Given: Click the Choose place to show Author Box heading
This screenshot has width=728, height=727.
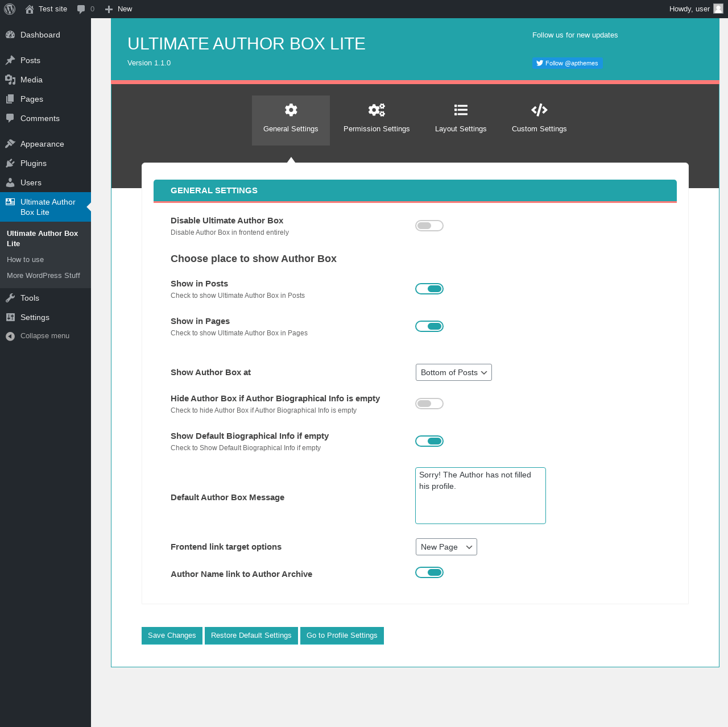Looking at the screenshot, I should coord(254,259).
